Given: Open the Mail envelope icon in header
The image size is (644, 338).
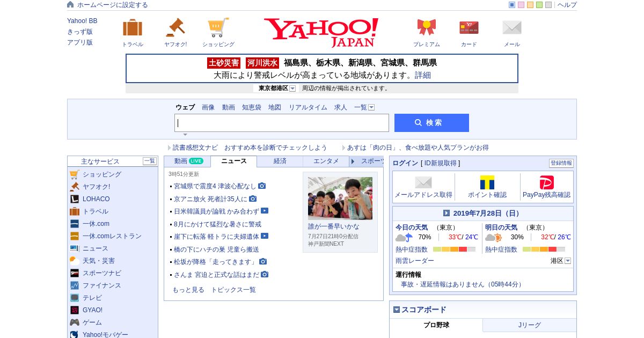Looking at the screenshot, I should tap(512, 27).
